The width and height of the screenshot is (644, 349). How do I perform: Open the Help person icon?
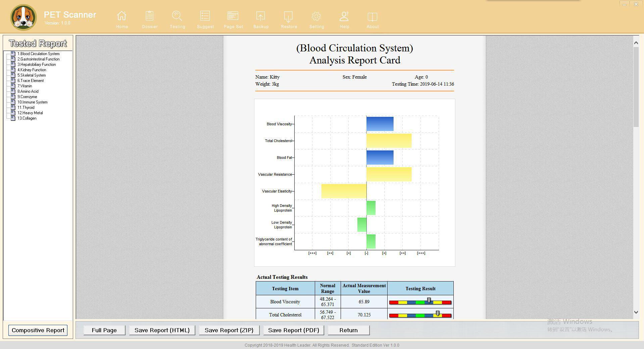coord(344,16)
